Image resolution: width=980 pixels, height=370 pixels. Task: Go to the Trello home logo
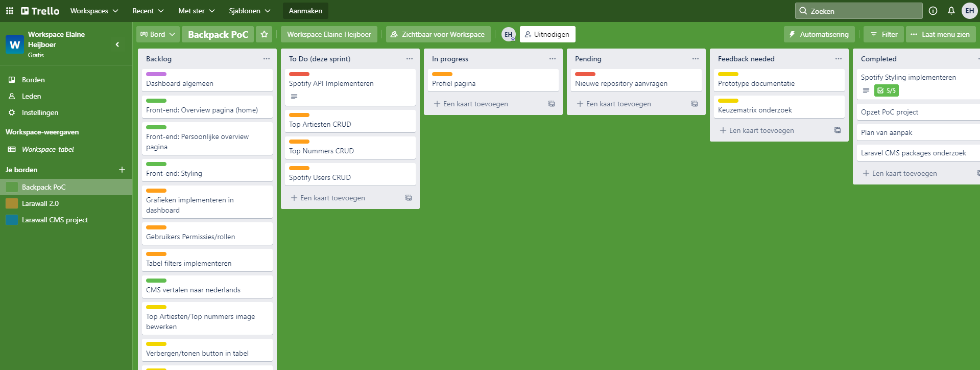(40, 11)
